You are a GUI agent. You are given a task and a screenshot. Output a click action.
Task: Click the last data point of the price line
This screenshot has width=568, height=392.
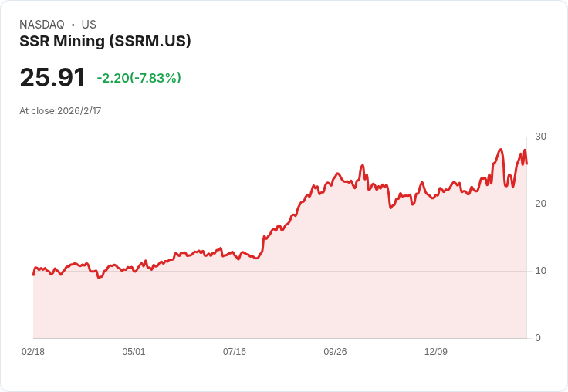tap(526, 164)
